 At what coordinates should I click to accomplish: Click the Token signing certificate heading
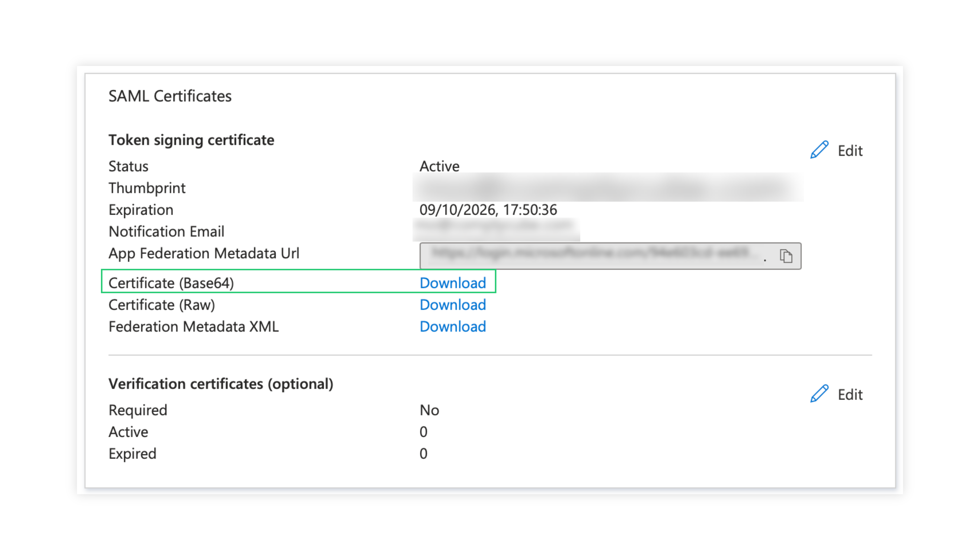click(x=191, y=140)
